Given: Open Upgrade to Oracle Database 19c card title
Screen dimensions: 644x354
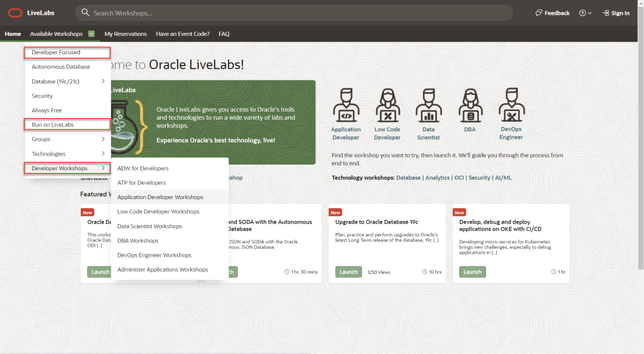Looking at the screenshot, I should coord(377,222).
